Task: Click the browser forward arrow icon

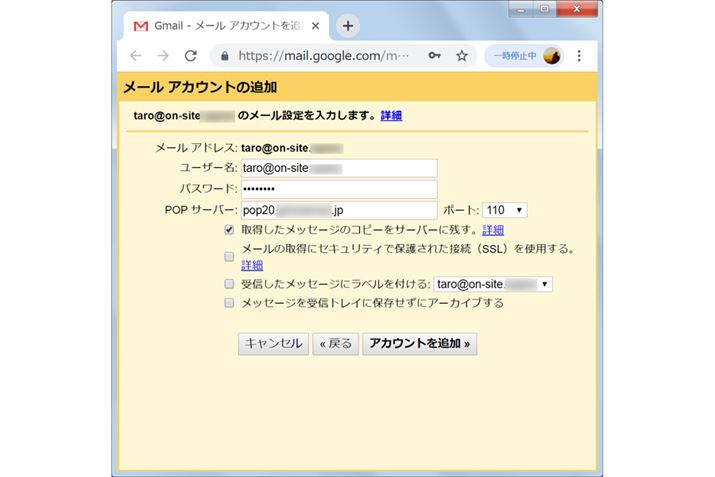Action: pyautogui.click(x=163, y=56)
